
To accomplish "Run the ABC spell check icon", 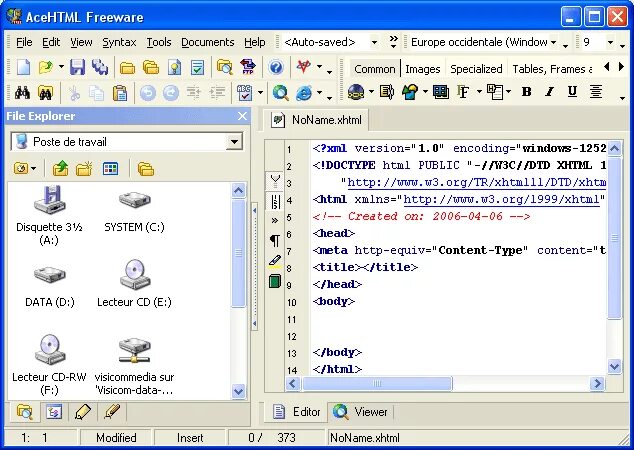I will pos(245,93).
